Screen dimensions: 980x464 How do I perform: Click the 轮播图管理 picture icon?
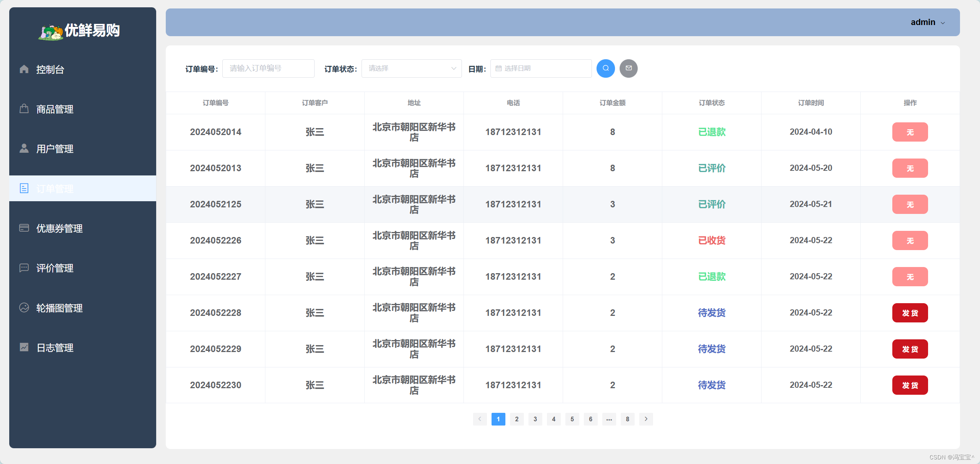24,308
